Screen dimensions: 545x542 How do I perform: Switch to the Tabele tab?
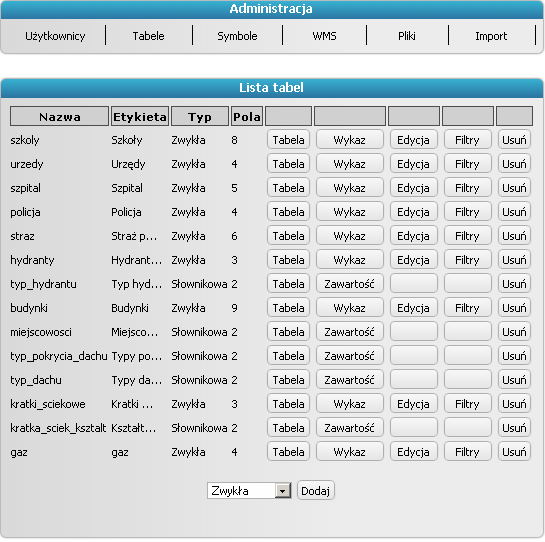pyautogui.click(x=148, y=36)
